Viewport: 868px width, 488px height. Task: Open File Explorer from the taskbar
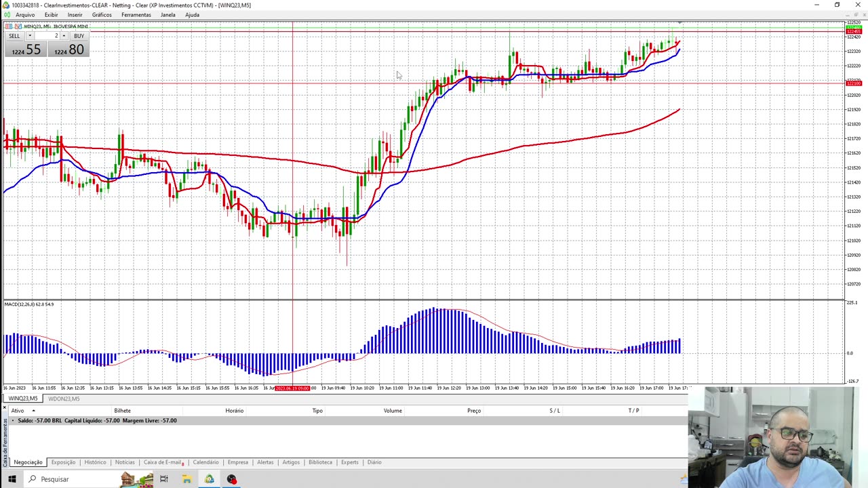[186, 479]
